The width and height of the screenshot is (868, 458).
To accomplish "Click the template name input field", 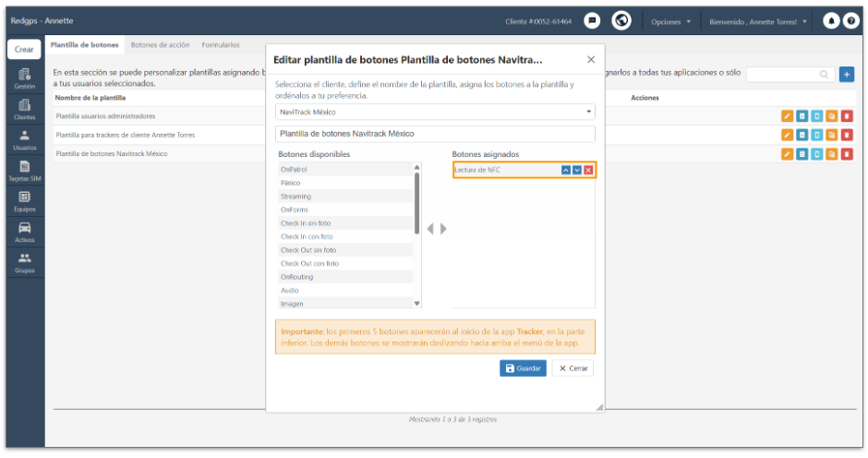I will (435, 134).
